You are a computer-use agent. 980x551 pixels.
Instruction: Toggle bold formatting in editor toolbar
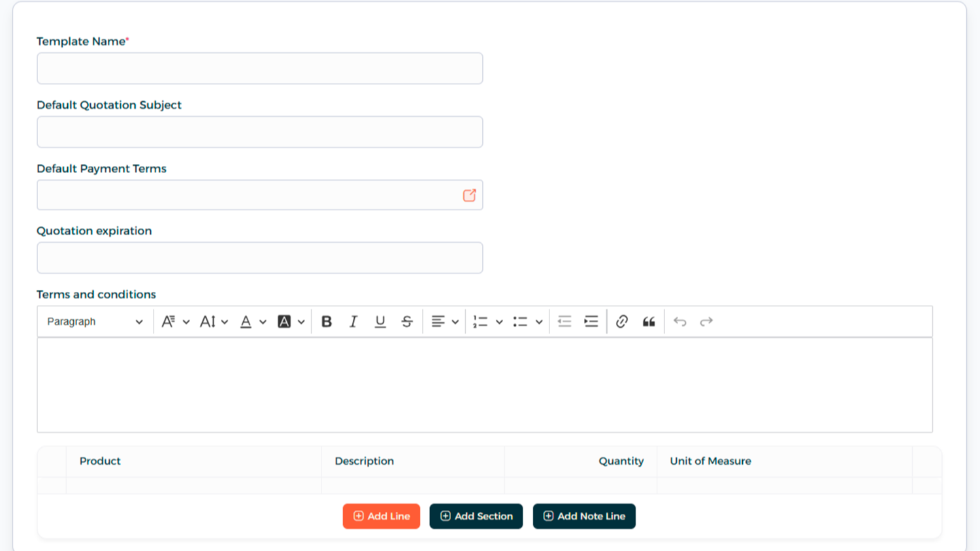[327, 322]
